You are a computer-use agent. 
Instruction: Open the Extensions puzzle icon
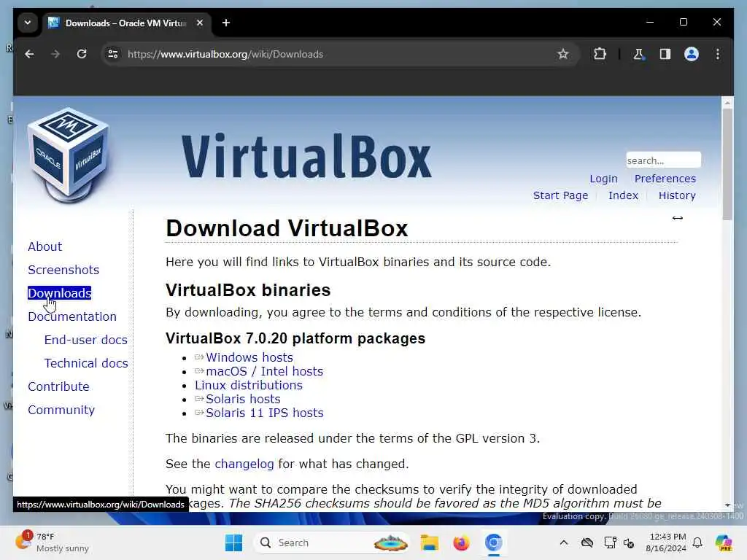(600, 54)
